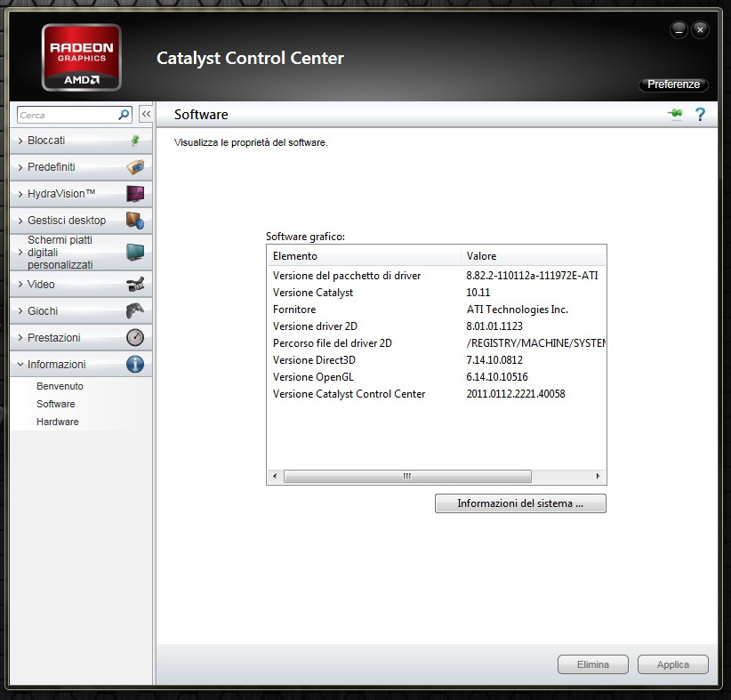Click the Predefiniti presets icon

click(135, 167)
